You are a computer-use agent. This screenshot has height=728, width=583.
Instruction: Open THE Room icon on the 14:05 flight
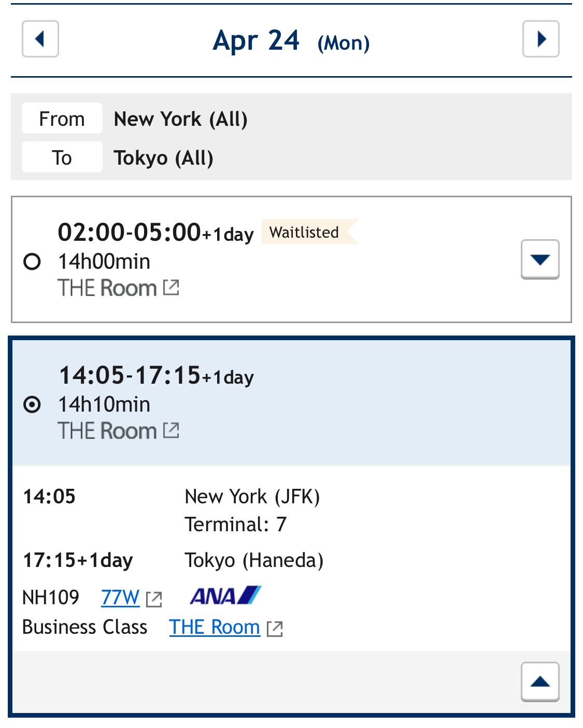(x=171, y=429)
